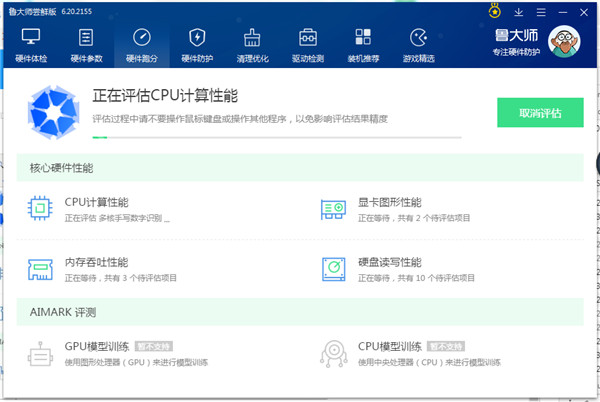The image size is (600, 402).
Task: Click the evaluation progress bar
Action: tap(277, 137)
